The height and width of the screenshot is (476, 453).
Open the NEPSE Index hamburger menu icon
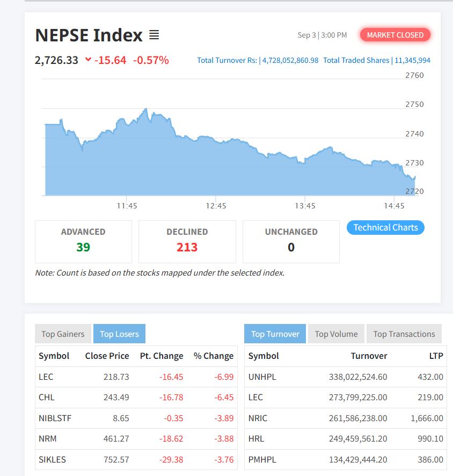click(x=154, y=35)
